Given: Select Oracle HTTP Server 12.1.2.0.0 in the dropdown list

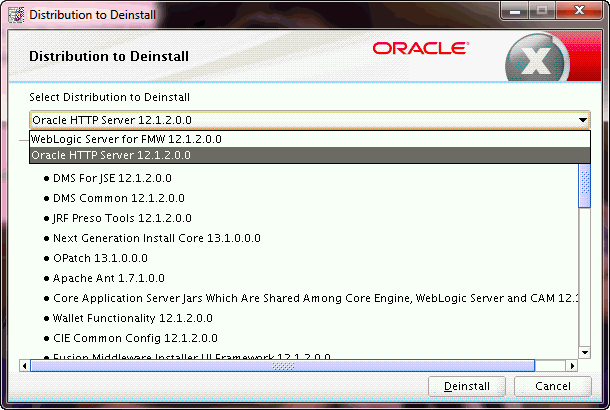Looking at the screenshot, I should (x=310, y=155).
